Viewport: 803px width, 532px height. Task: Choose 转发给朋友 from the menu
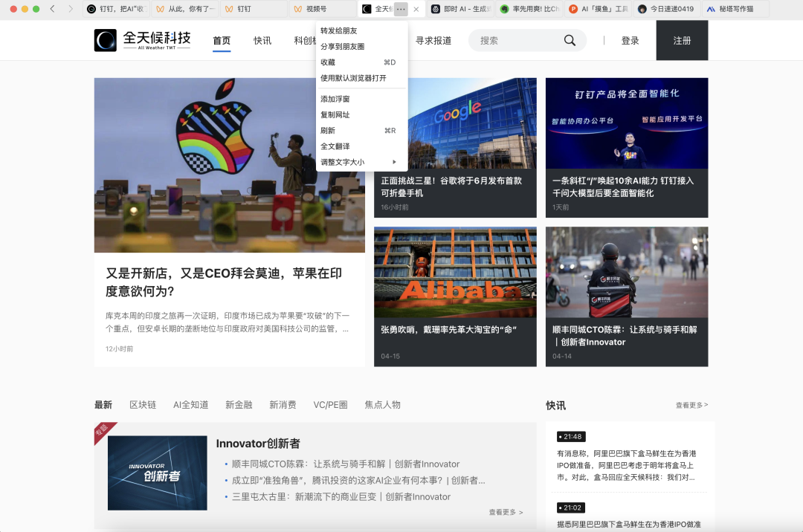coord(361,30)
